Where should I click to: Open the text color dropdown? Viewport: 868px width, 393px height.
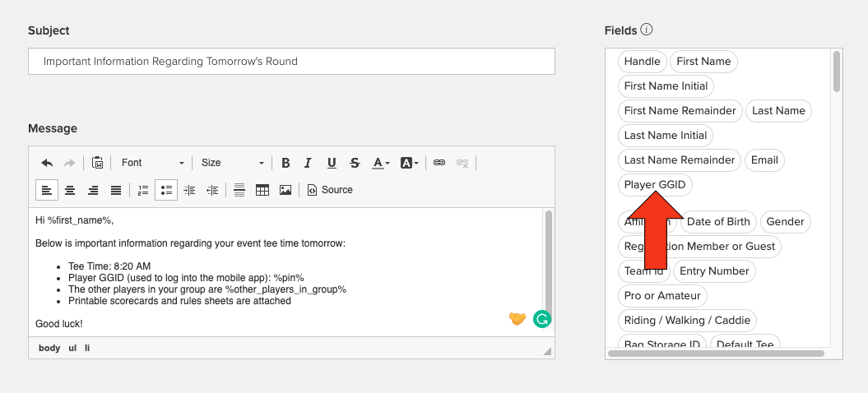pos(381,163)
